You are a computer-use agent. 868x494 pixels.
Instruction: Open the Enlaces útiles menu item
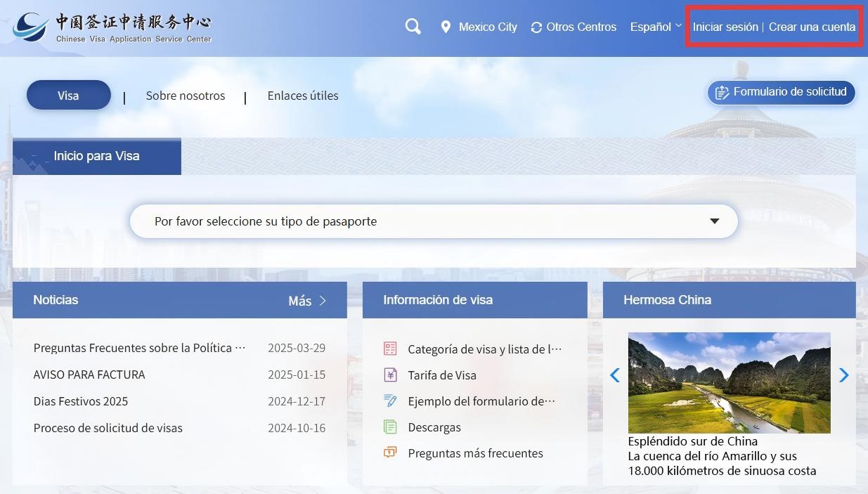pos(303,96)
